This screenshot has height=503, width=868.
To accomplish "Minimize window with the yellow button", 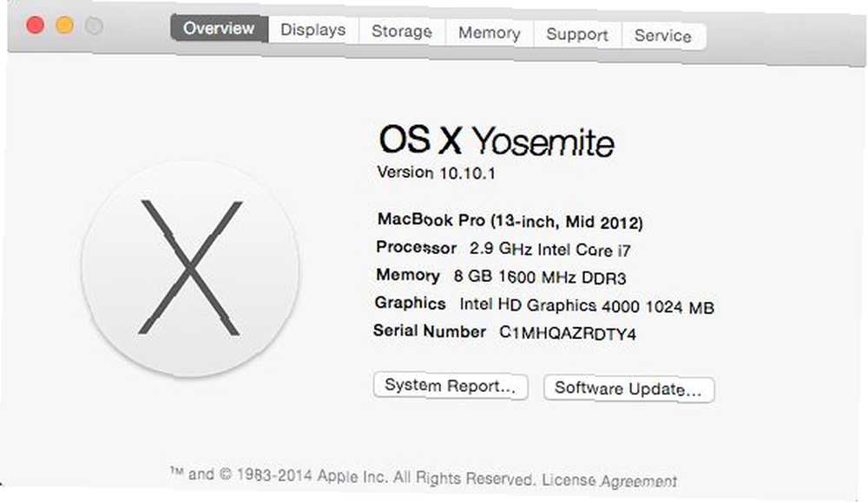I will pos(65,25).
